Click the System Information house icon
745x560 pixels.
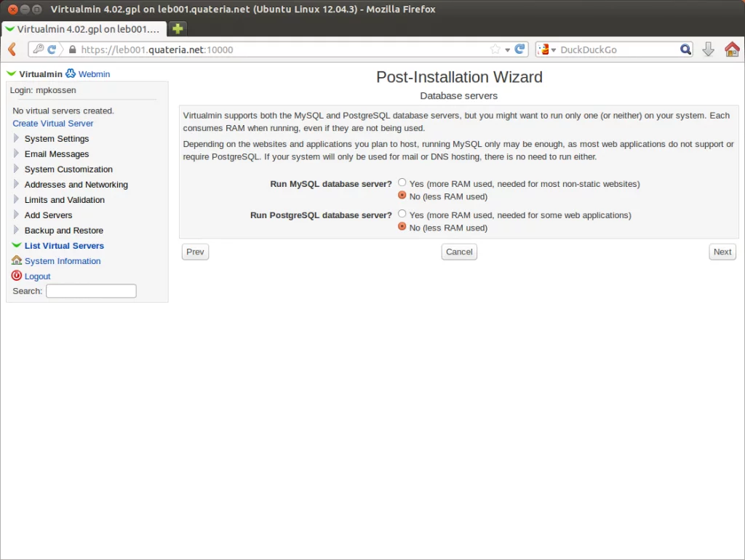pyautogui.click(x=17, y=260)
